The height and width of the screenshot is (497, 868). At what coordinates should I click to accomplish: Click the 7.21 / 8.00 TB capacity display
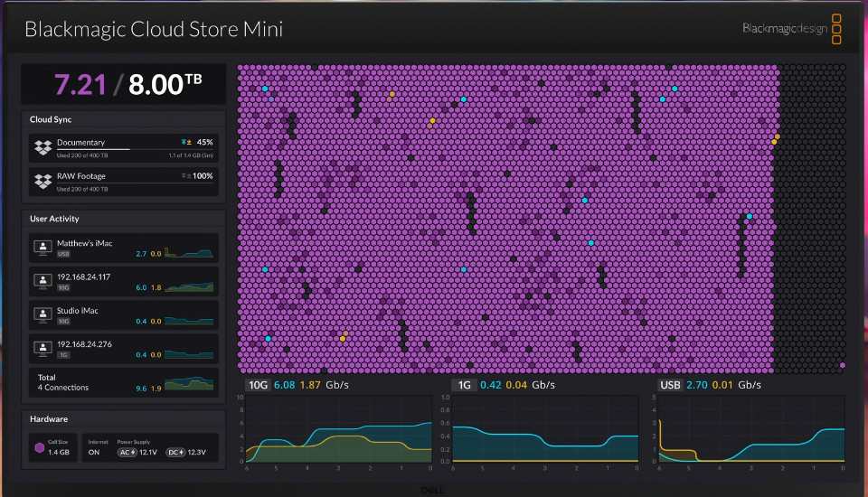(x=123, y=85)
